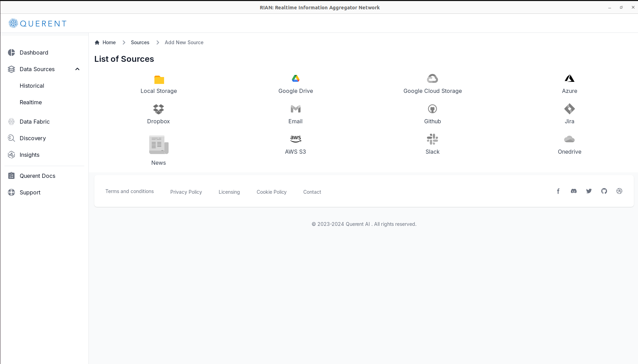Open the Twitter footer icon
This screenshot has height=364, width=638.
pos(589,191)
